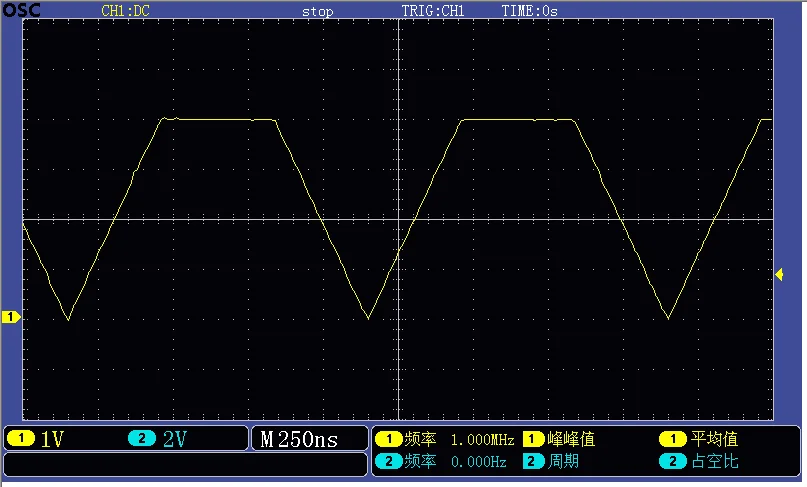
Task: Click the OSC logo
Action: (x=21, y=10)
